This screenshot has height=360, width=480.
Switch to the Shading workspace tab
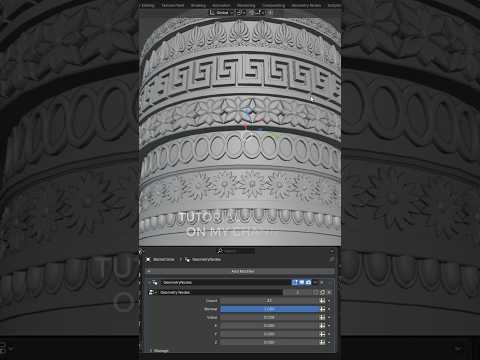(x=198, y=5)
